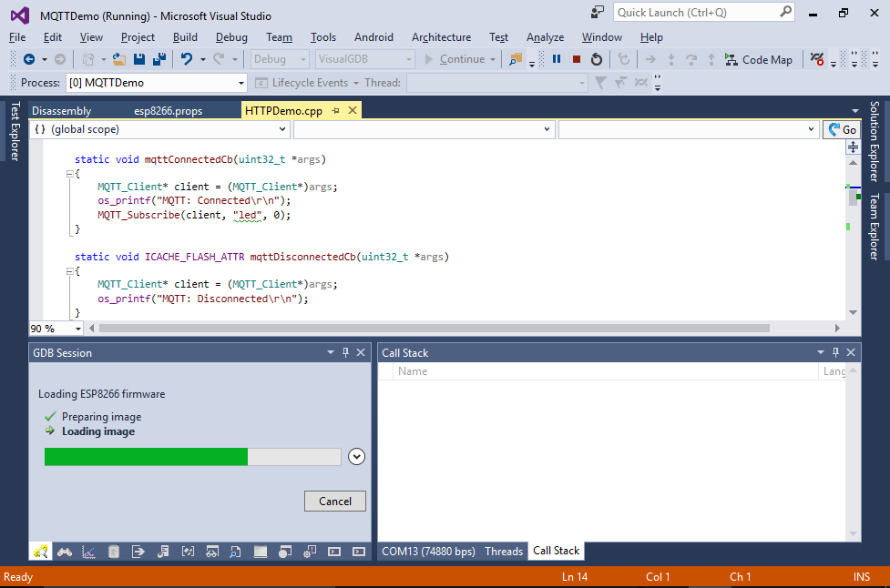Open the Architecture menu

pos(441,37)
